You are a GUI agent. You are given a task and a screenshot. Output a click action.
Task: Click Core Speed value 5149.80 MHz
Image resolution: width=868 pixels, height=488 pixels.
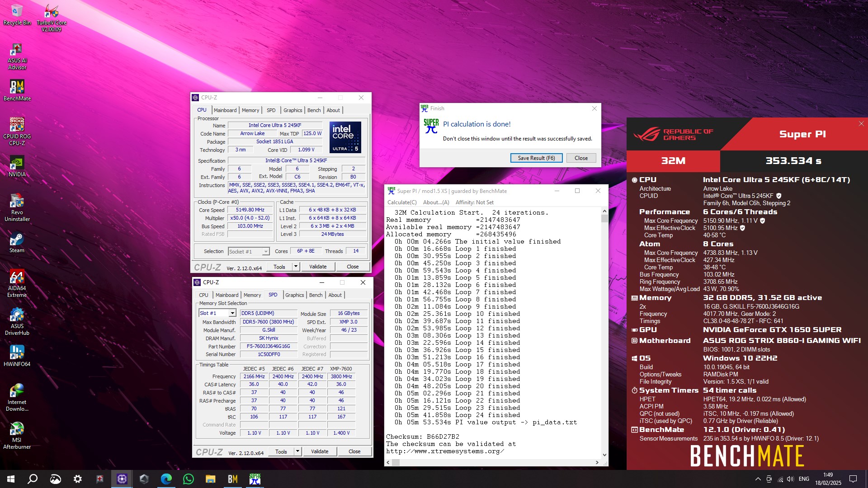point(250,210)
